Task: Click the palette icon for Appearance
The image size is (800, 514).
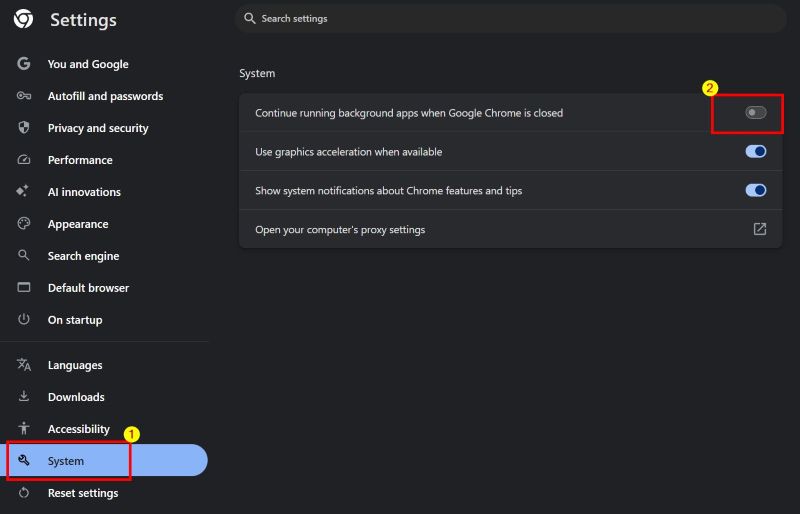Action: pos(24,224)
